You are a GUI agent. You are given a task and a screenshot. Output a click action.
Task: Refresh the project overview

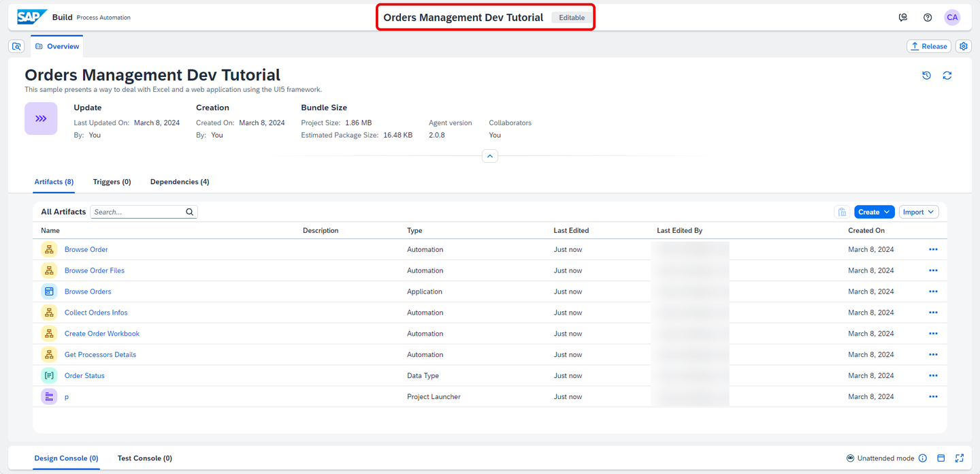[947, 76]
